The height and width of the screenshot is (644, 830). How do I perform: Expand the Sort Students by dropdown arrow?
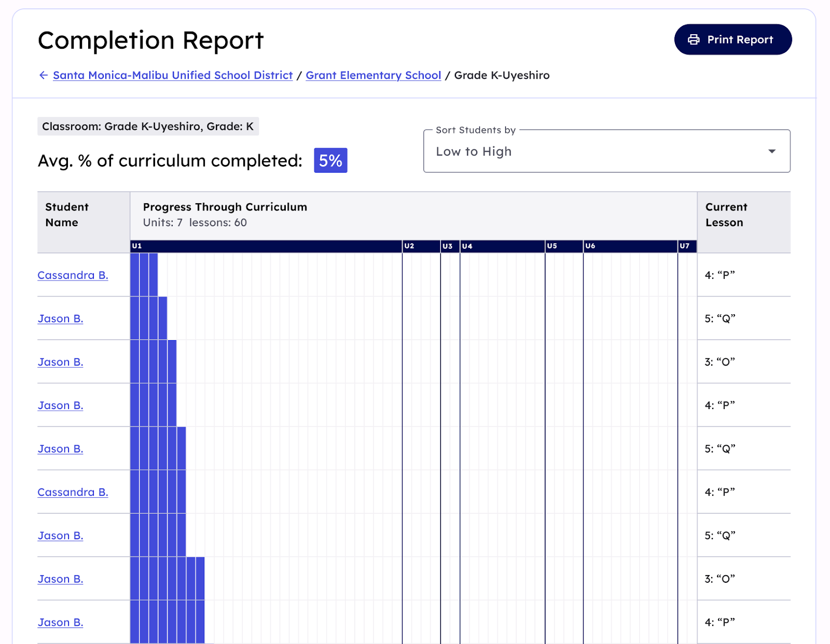pyautogui.click(x=771, y=151)
